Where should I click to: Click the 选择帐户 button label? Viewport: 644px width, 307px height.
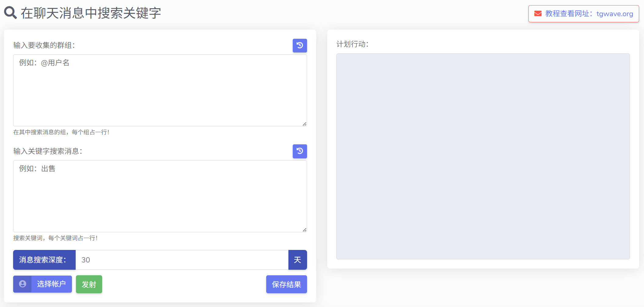[51, 284]
